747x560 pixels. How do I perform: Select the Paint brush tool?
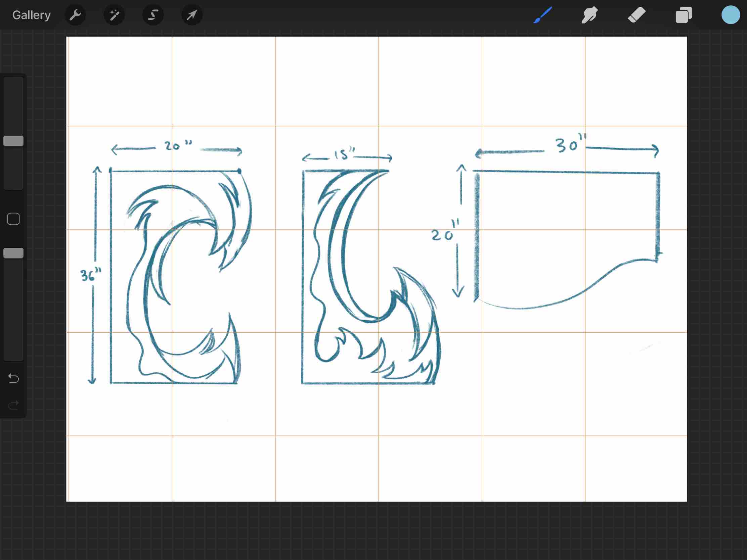(543, 15)
